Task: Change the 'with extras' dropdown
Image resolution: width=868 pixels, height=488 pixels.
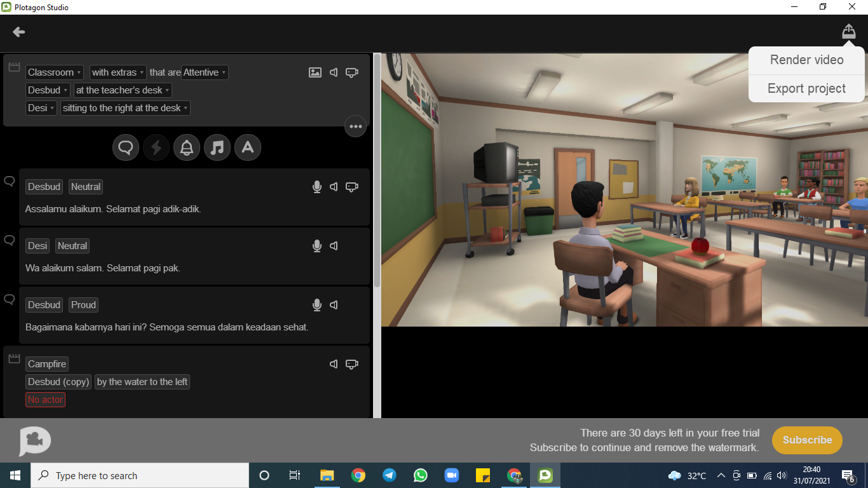Action: click(118, 72)
